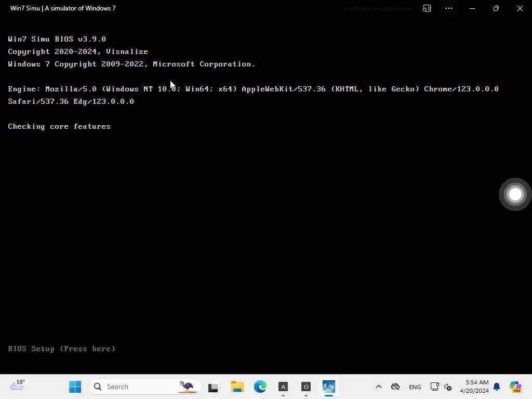The width and height of the screenshot is (532, 399).
Task: Click the muted volume tray icon
Action: click(448, 387)
